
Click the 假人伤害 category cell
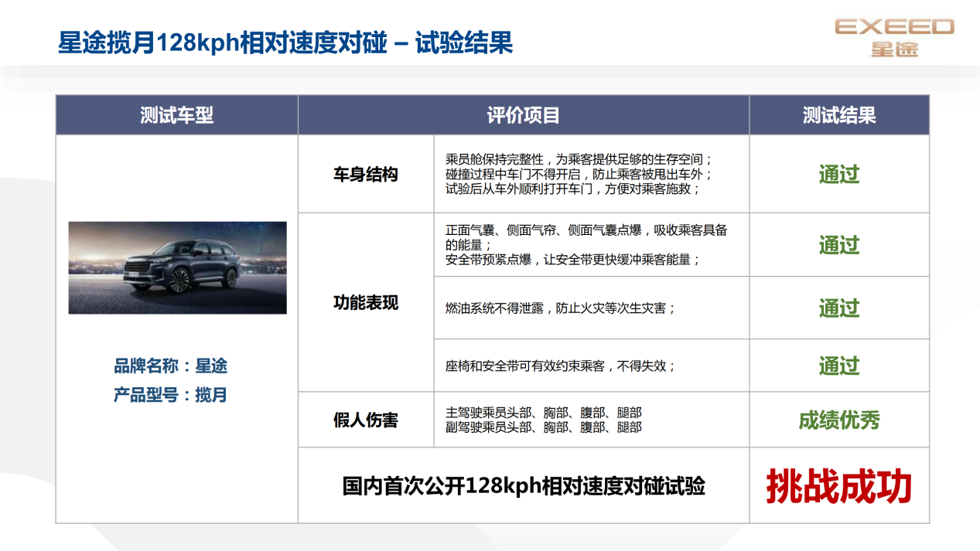pyautogui.click(x=366, y=420)
